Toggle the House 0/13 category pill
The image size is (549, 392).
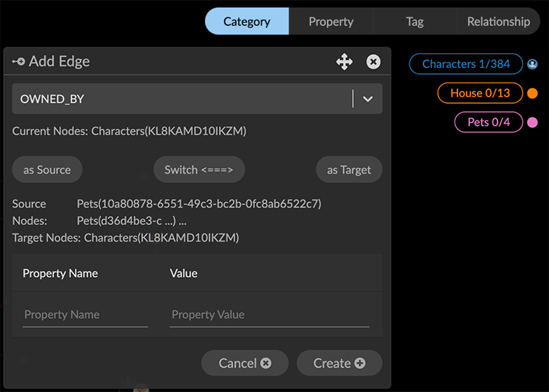[480, 93]
